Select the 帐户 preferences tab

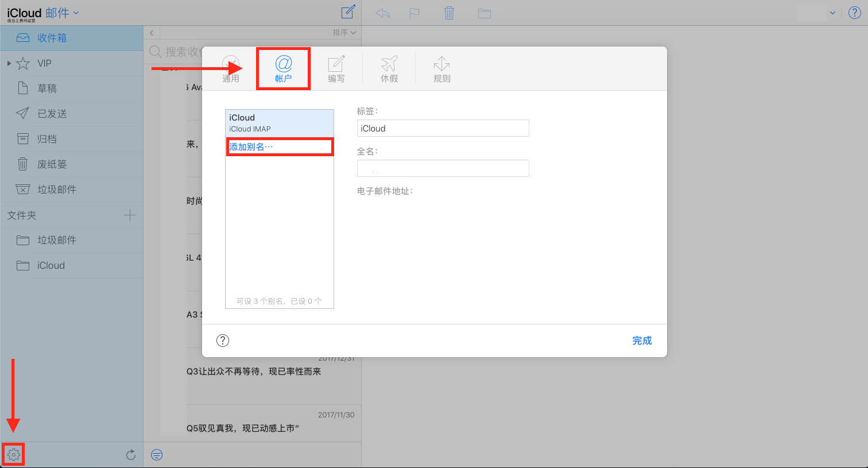[284, 69]
